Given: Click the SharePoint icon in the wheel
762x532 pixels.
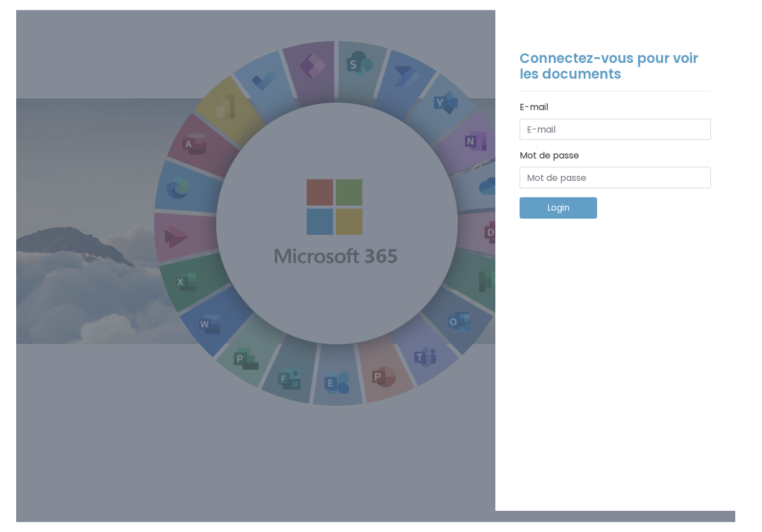Looking at the screenshot, I should click(x=359, y=64).
